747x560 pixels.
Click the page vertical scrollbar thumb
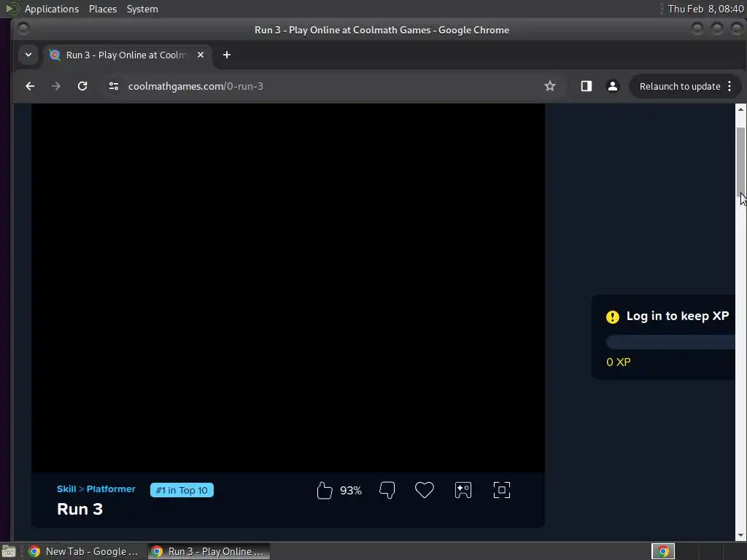point(740,161)
